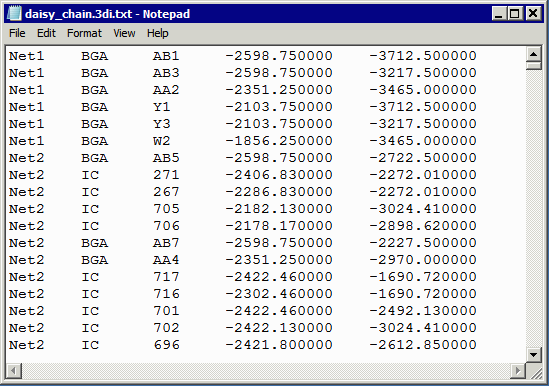Viewport: 549px width, 386px height.
Task: Click value -2227.500000 in AB7 row
Action: tap(423, 243)
